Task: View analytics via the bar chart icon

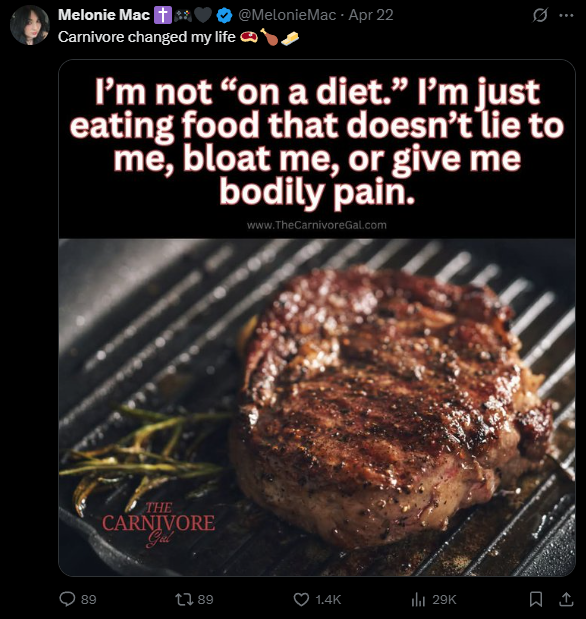Action: [418, 599]
